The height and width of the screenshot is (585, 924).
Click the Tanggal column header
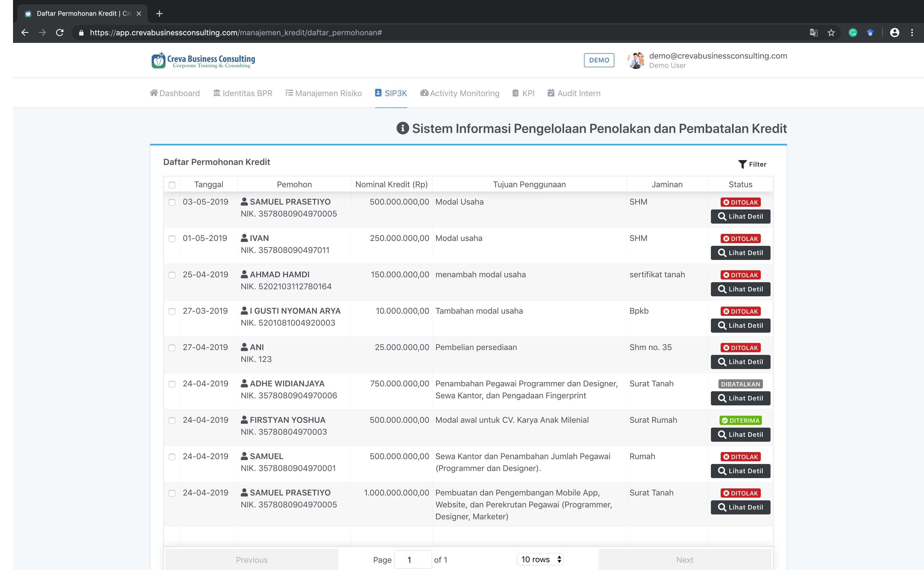[x=208, y=185]
